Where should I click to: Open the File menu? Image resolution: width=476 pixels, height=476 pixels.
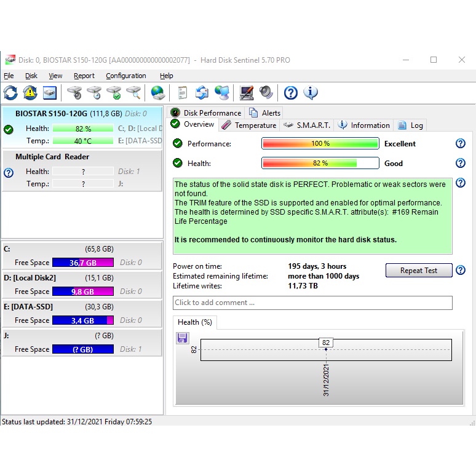(x=9, y=76)
